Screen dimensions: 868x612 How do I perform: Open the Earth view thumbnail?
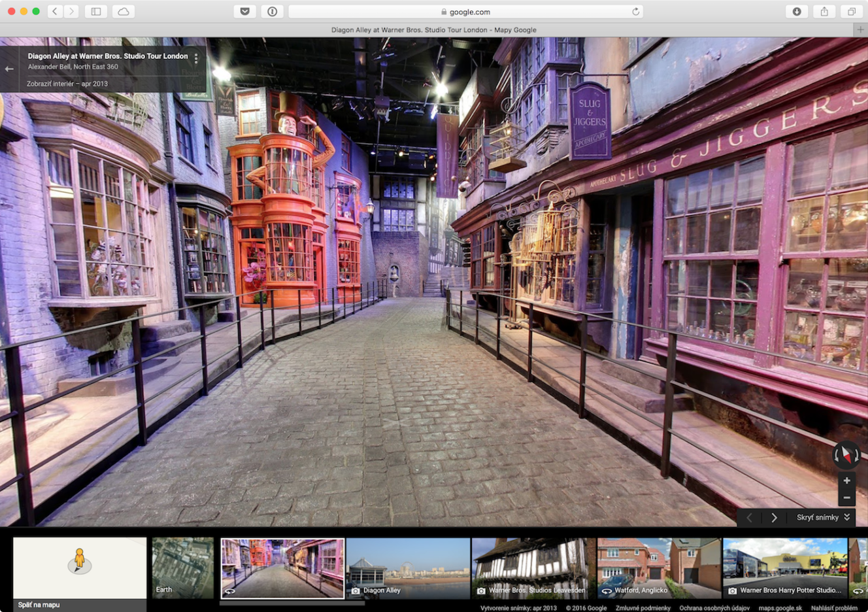click(x=183, y=568)
